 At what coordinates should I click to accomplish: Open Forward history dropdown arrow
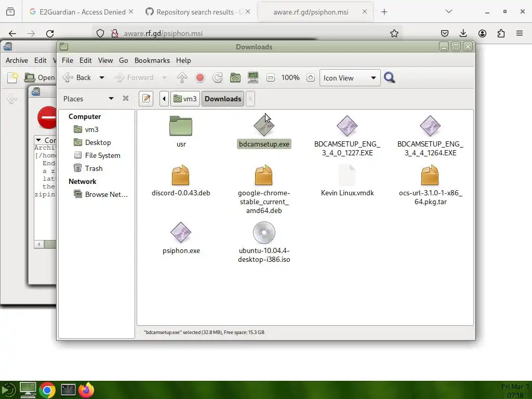tap(165, 78)
